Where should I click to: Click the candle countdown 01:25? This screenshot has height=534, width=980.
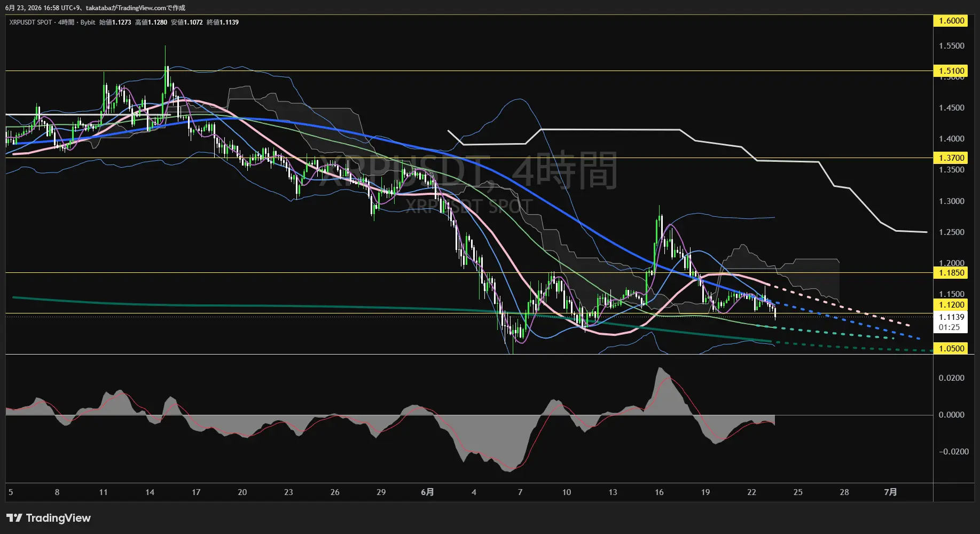(949, 327)
